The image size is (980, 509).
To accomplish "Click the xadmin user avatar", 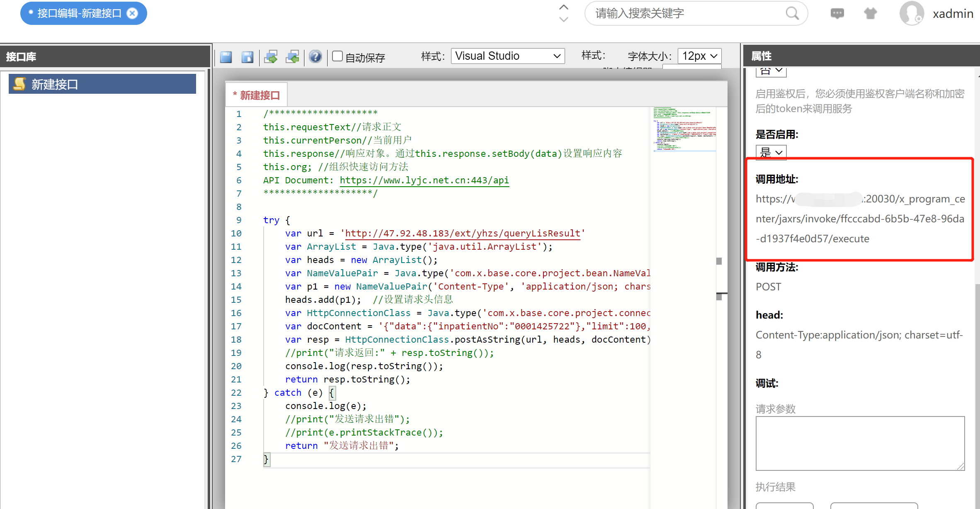I will coord(911,13).
